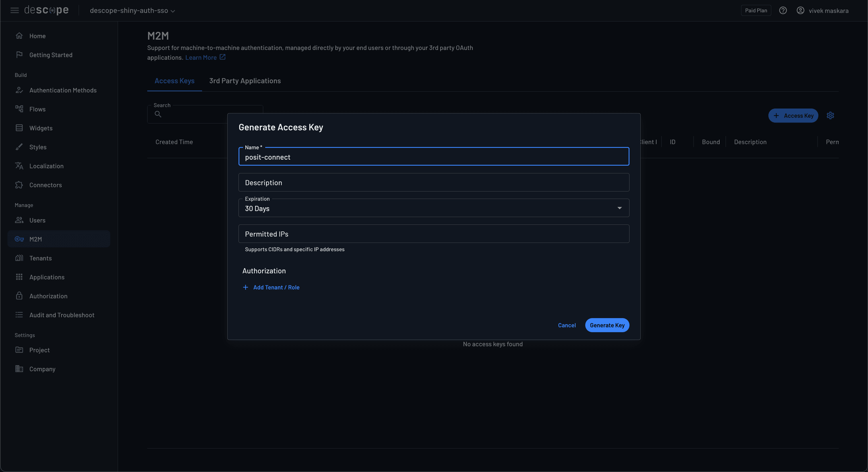Open the Connectors panel
Image resolution: width=868 pixels, height=472 pixels.
pyautogui.click(x=45, y=185)
